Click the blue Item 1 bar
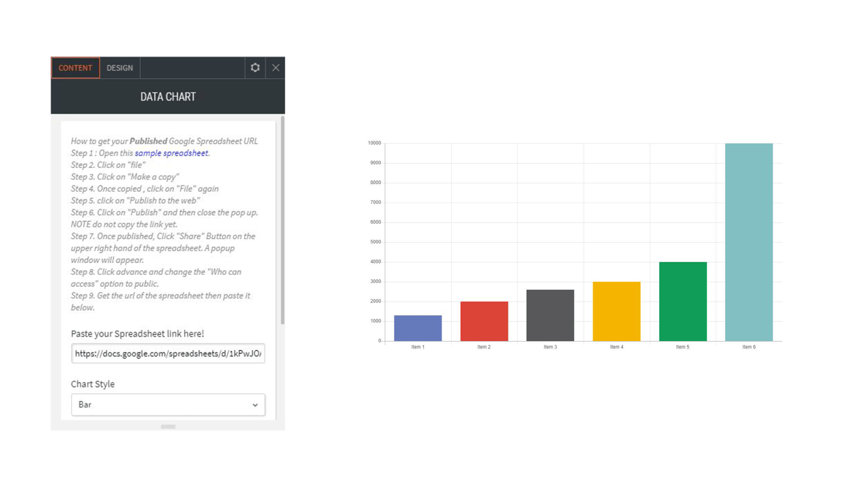868x484 pixels. pos(418,328)
